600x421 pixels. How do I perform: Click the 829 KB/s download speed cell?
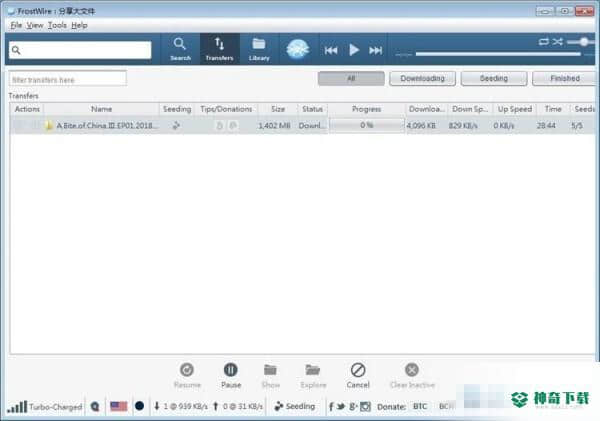point(463,126)
